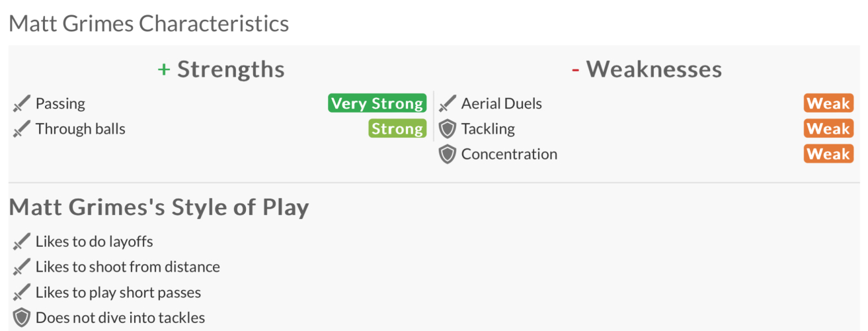The height and width of the screenshot is (331, 868).
Task: Click the Weaknesses column heading
Action: point(647,70)
